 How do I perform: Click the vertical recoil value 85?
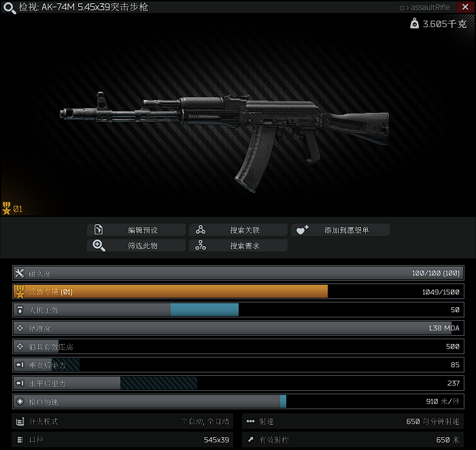click(455, 365)
